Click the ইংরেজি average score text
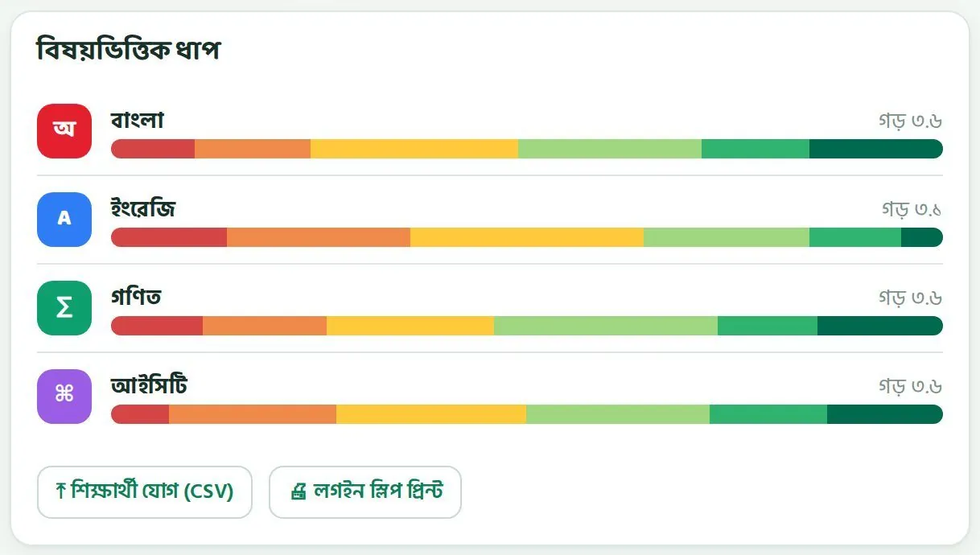Viewport: 980px width, 555px height. point(912,210)
